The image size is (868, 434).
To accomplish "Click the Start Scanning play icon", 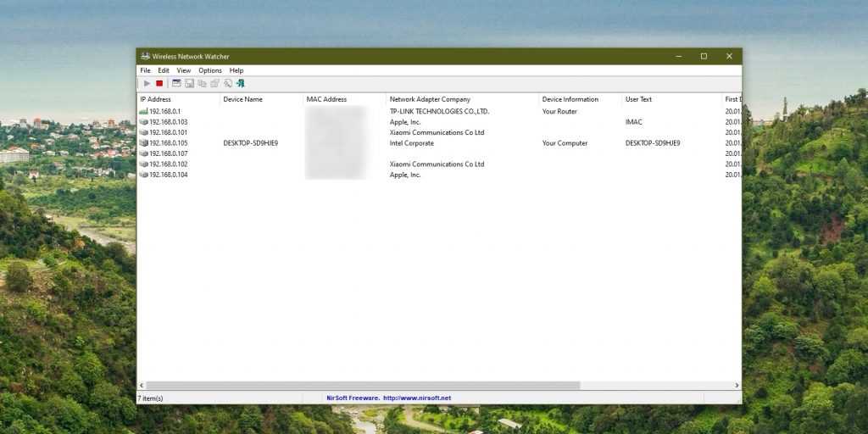I will [147, 83].
